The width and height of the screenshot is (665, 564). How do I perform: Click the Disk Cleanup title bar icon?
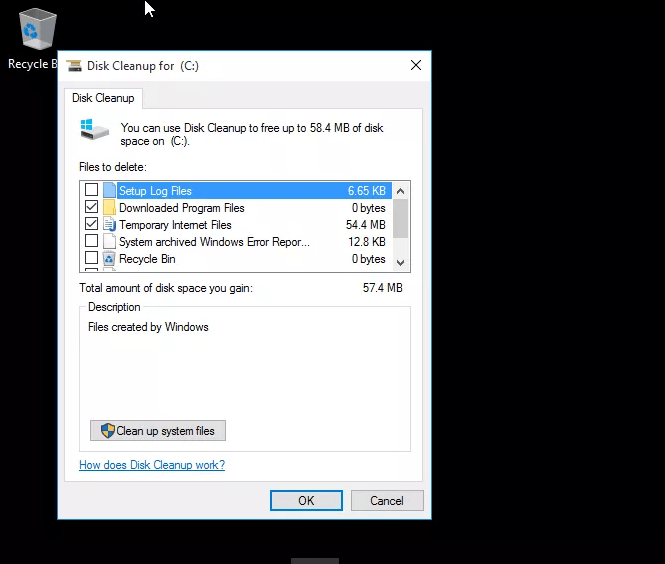pyautogui.click(x=74, y=66)
